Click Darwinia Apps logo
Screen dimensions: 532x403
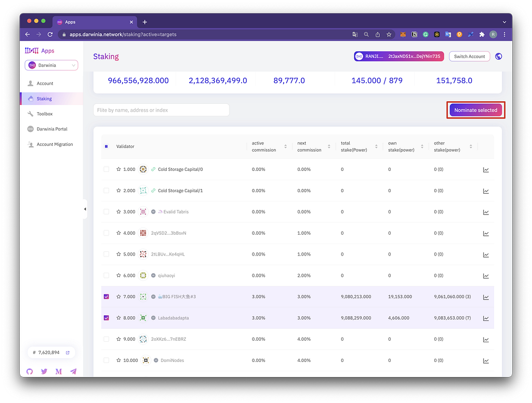[39, 50]
